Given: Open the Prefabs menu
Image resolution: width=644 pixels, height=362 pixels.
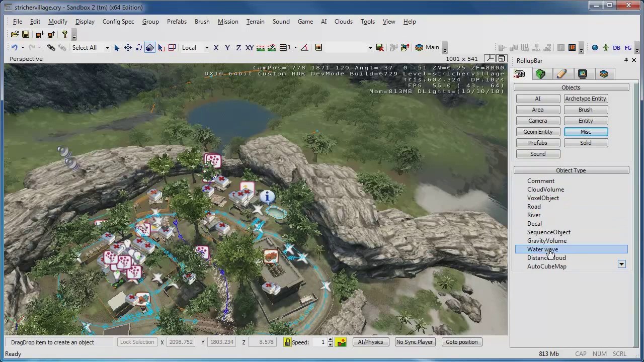Looking at the screenshot, I should 177,22.
